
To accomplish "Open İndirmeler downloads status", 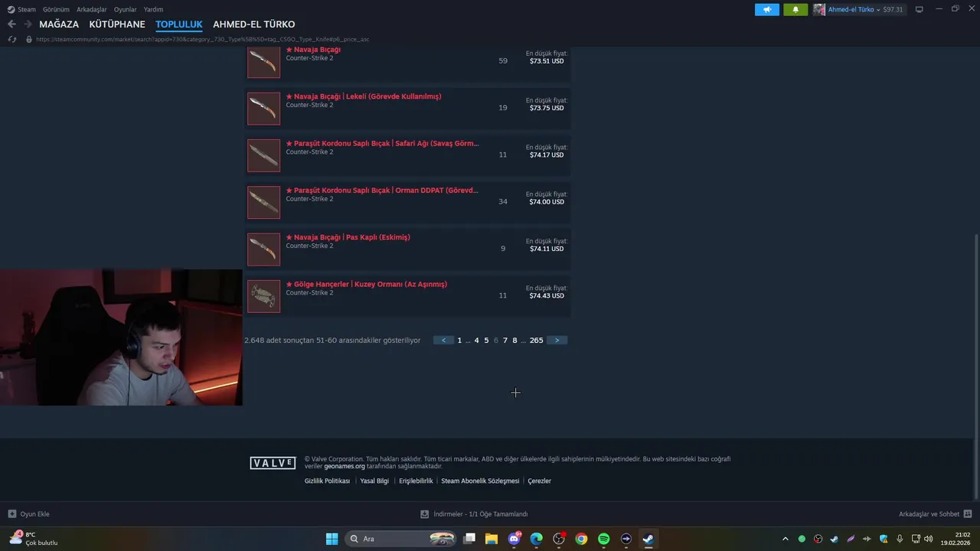I will pyautogui.click(x=474, y=514).
